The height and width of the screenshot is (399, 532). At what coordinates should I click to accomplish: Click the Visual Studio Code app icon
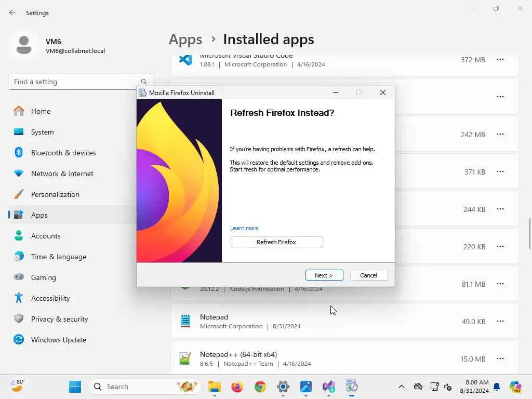185,60
